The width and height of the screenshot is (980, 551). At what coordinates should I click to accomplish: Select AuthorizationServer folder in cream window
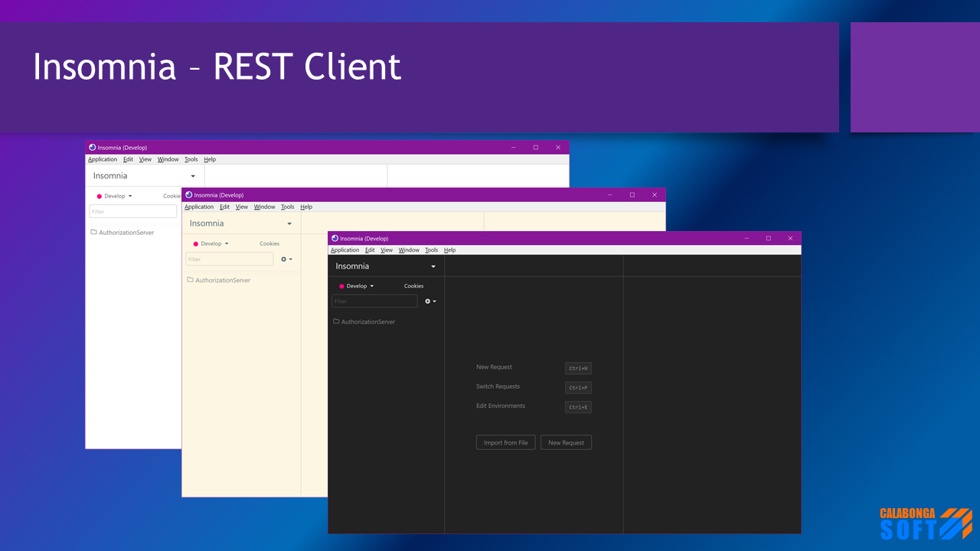tap(219, 280)
